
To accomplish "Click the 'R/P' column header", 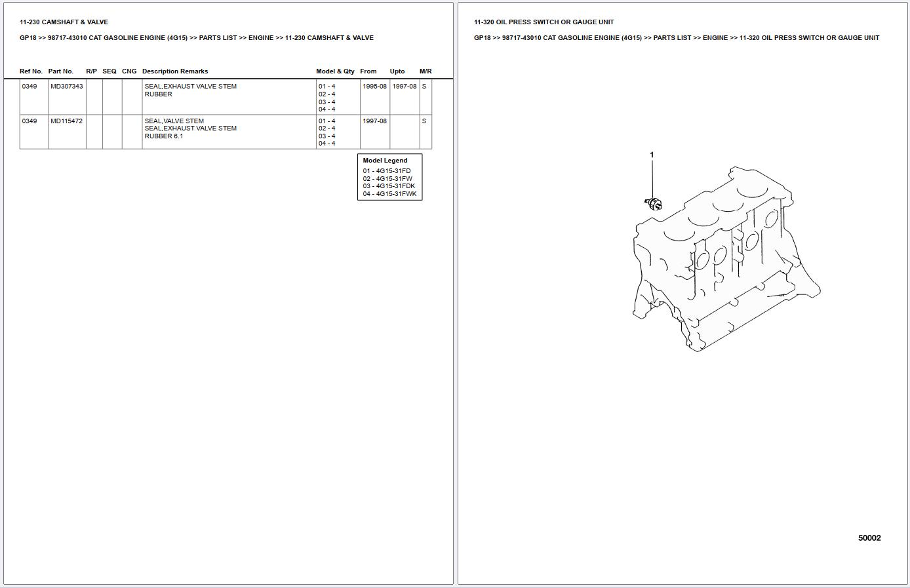I will tap(91, 71).
